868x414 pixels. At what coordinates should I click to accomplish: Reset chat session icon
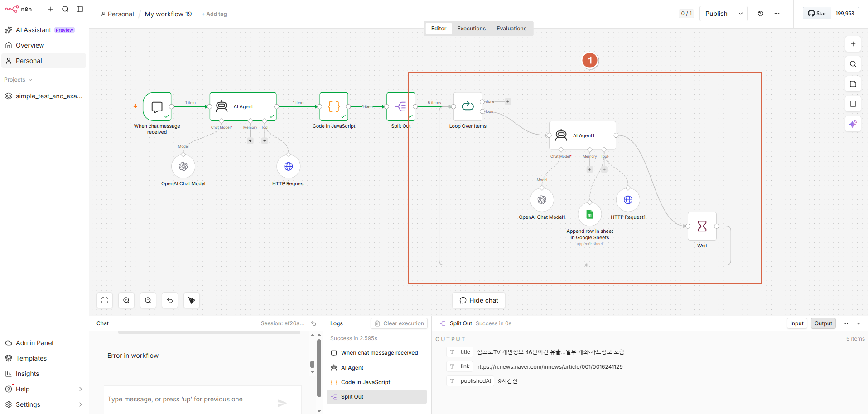pos(313,323)
